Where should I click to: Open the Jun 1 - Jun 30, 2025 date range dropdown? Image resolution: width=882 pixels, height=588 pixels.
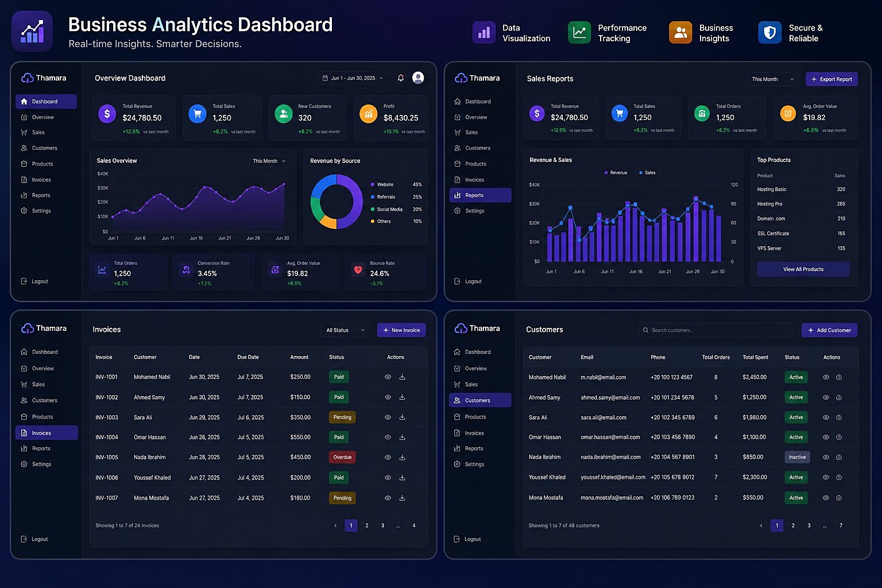[x=353, y=78]
